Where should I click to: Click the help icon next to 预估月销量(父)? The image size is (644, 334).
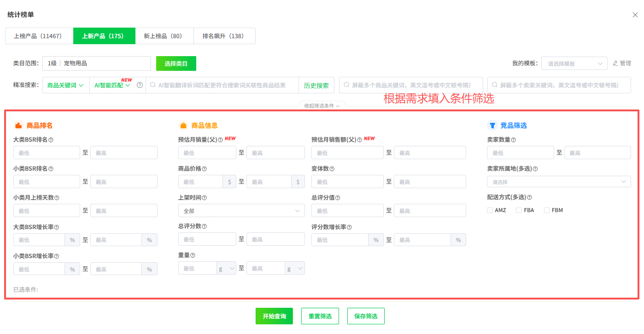click(220, 139)
